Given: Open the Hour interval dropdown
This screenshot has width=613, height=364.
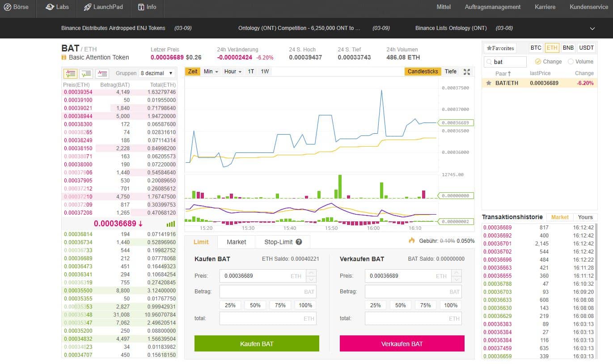Looking at the screenshot, I should point(233,72).
